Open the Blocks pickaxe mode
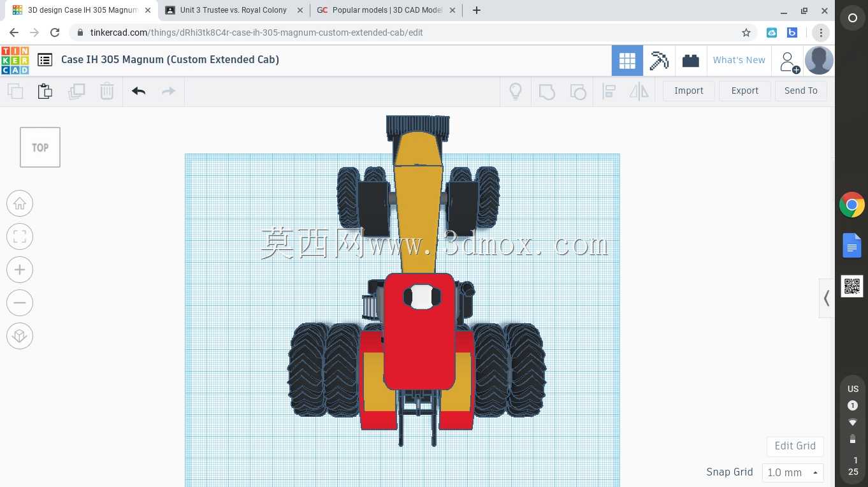This screenshot has height=487, width=868. 659,61
